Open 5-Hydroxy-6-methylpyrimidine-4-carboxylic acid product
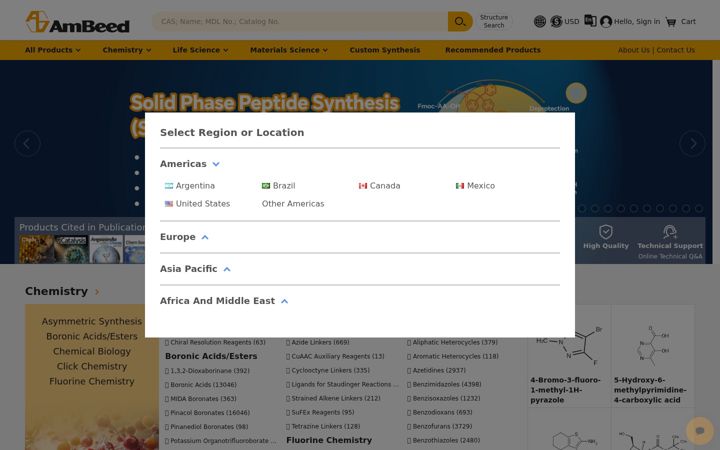Viewport: 720px width, 450px height. click(x=650, y=390)
